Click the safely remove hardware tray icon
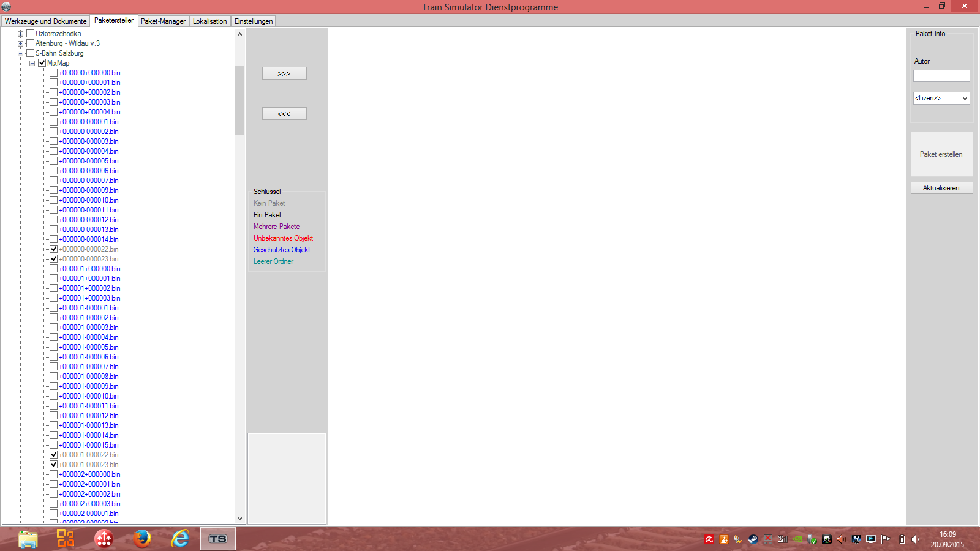980x551 pixels. [812, 539]
